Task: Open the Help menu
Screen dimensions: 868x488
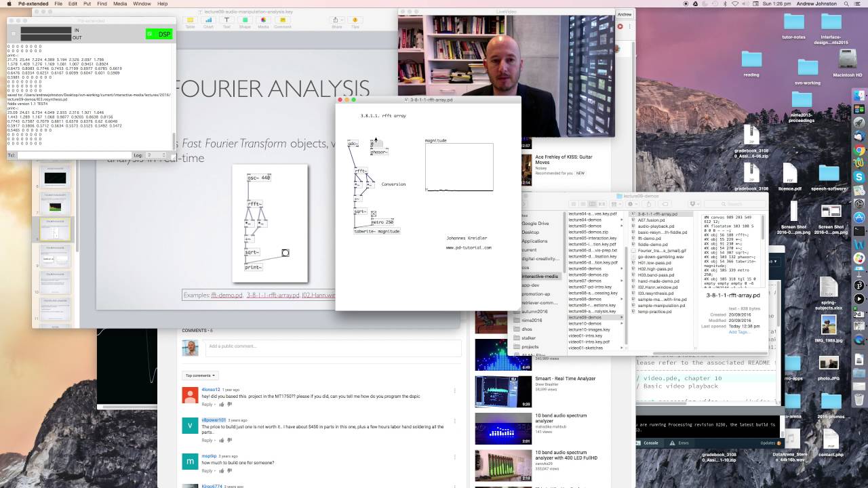Action: pos(163,3)
